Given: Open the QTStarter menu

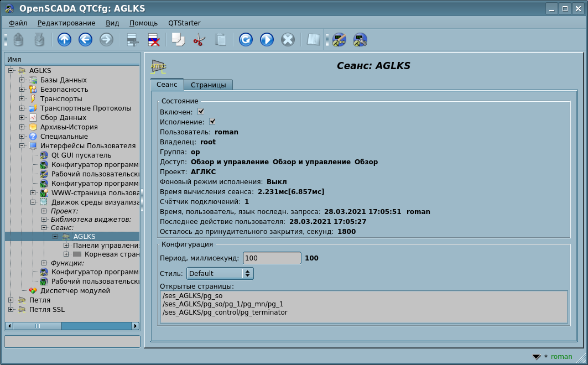Looking at the screenshot, I should coord(184,23).
